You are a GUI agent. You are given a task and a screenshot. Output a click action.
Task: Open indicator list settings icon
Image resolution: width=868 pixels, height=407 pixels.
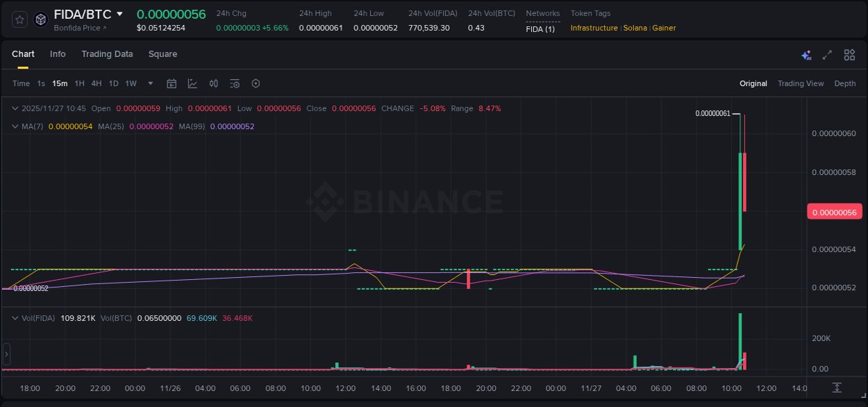click(x=234, y=83)
